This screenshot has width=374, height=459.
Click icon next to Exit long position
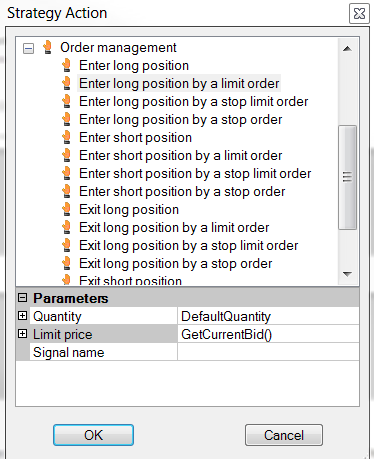tap(67, 209)
